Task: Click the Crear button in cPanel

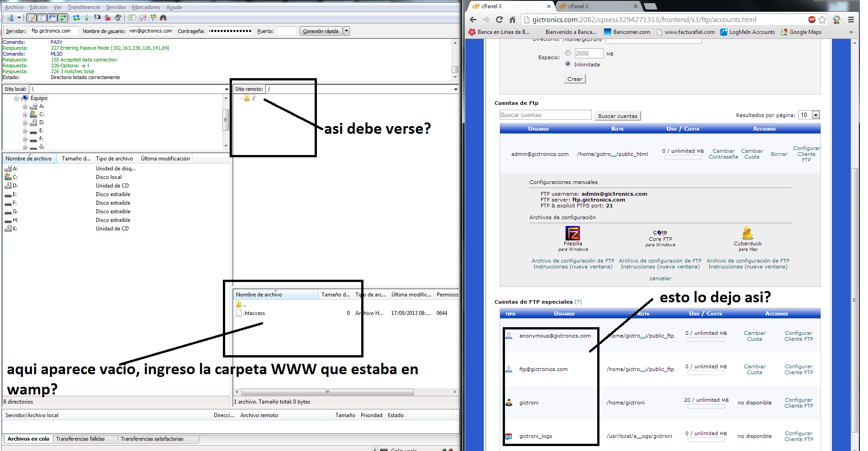Action: point(575,79)
